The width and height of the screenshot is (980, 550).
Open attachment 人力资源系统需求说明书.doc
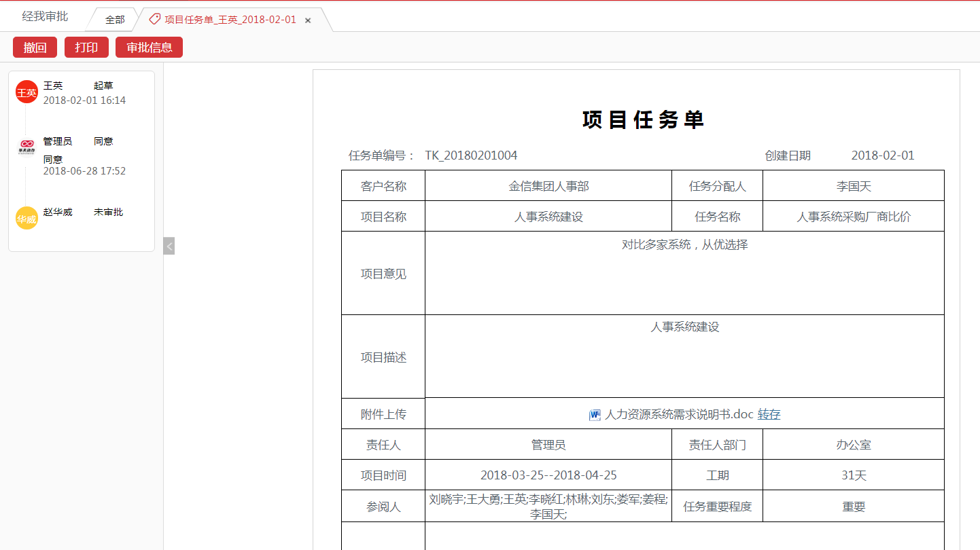(678, 414)
